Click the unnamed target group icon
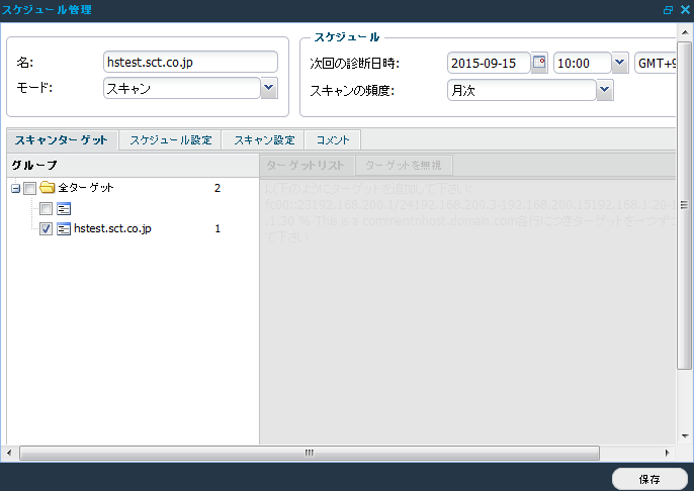The height and width of the screenshot is (491, 694). point(64,208)
